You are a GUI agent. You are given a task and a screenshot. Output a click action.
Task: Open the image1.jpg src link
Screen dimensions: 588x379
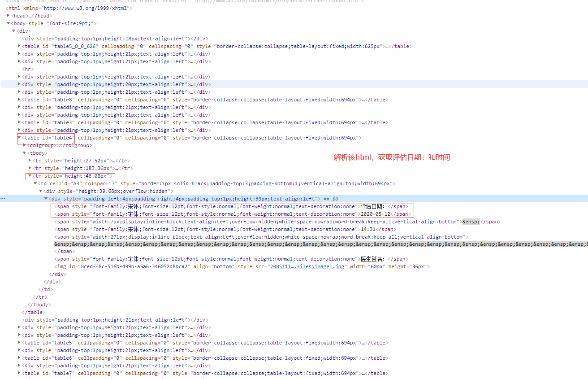pyautogui.click(x=307, y=266)
